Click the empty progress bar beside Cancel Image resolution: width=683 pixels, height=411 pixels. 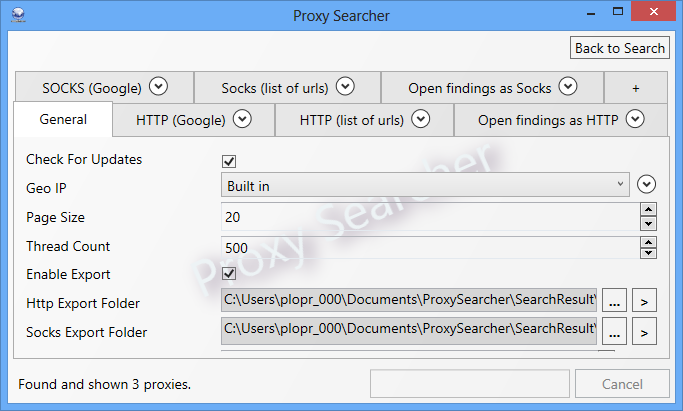(470, 384)
